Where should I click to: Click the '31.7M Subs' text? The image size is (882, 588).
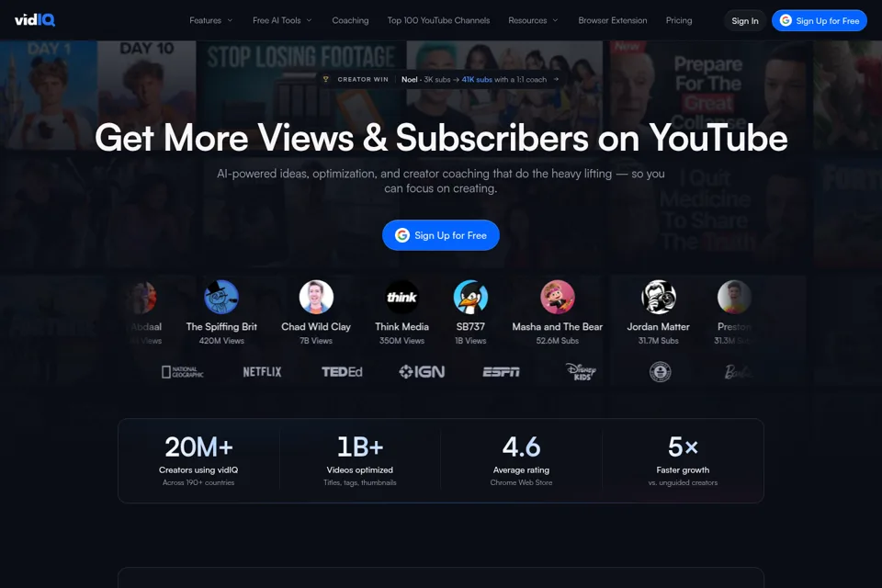coord(659,341)
